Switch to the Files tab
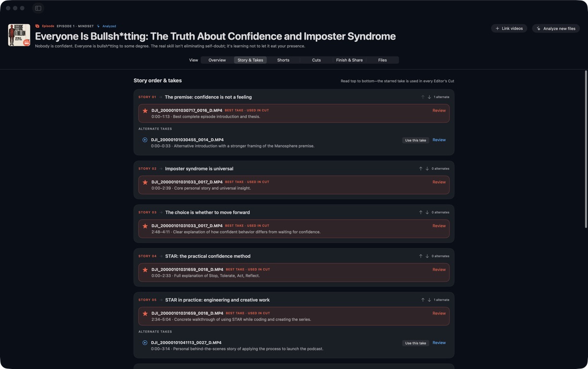 (383, 60)
